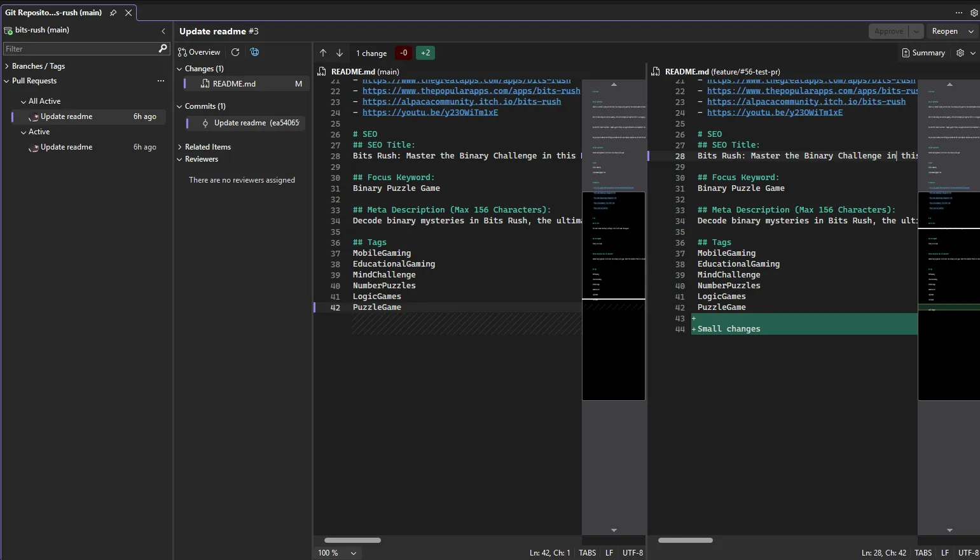Click the bits-rush repository icon
The width and height of the screenshot is (980, 560).
[x=8, y=31]
